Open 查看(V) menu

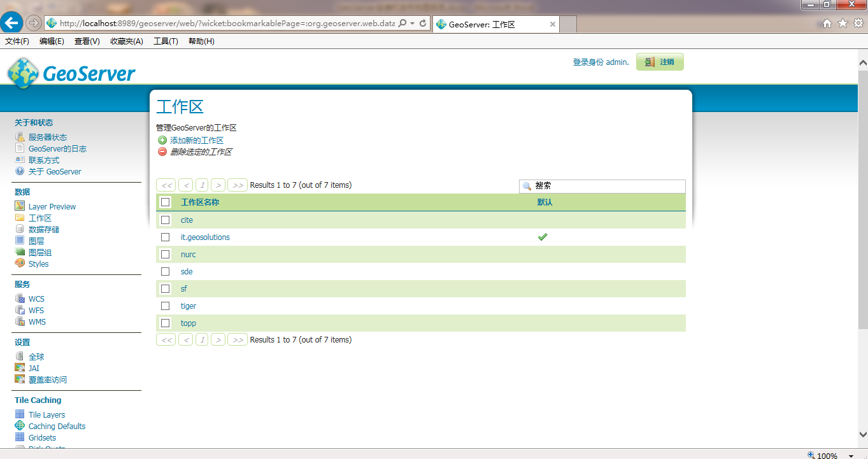87,41
